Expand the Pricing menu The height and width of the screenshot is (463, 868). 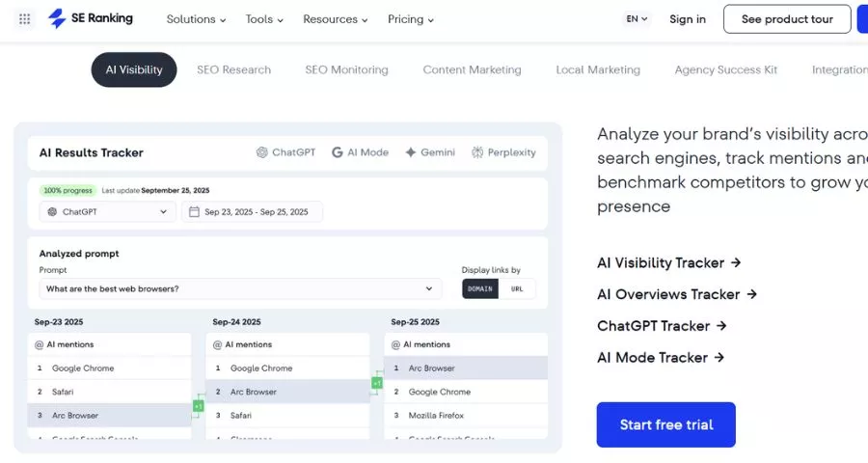click(410, 19)
